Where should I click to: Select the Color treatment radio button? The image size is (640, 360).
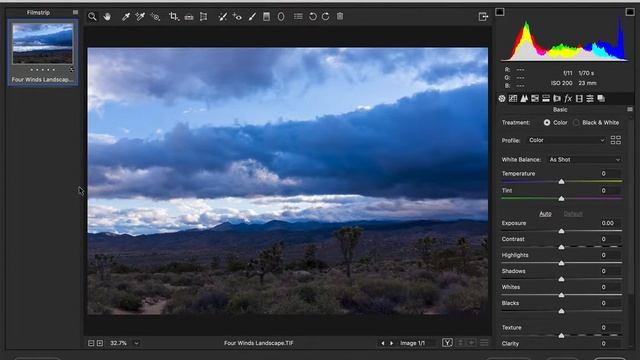[x=547, y=122]
